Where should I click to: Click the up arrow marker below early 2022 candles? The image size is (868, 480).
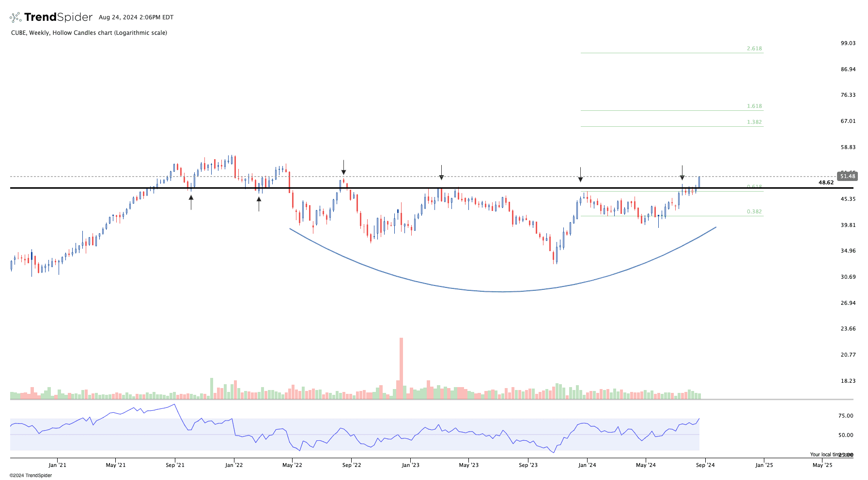click(x=259, y=204)
